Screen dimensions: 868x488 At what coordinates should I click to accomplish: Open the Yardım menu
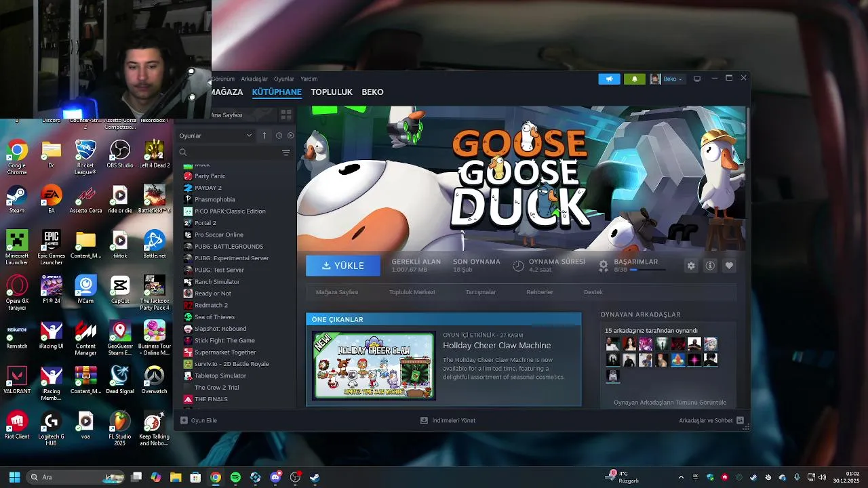click(x=309, y=79)
